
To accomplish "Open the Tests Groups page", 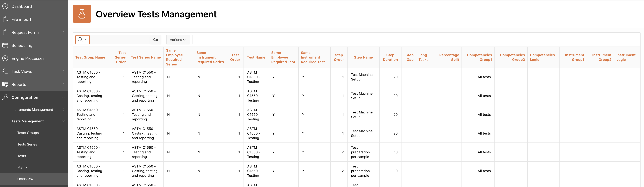I will 28,133.
